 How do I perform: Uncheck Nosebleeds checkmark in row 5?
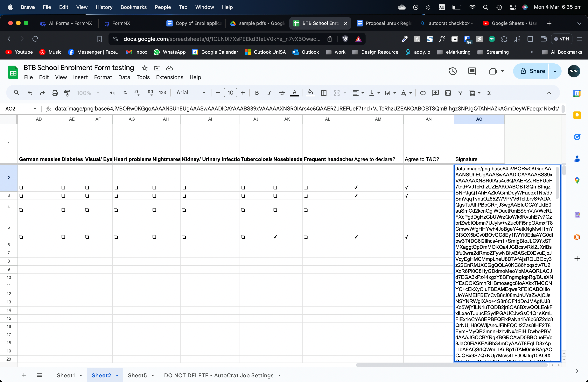pos(275,237)
